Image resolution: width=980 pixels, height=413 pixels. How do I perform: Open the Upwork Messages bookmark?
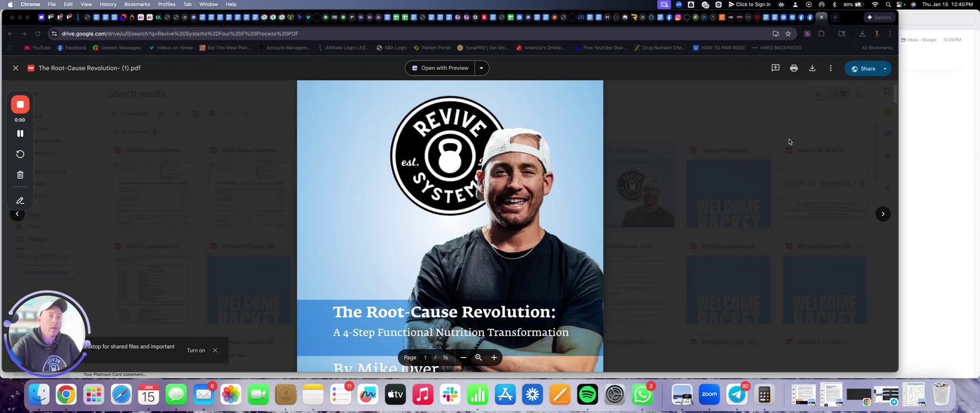[x=117, y=48]
